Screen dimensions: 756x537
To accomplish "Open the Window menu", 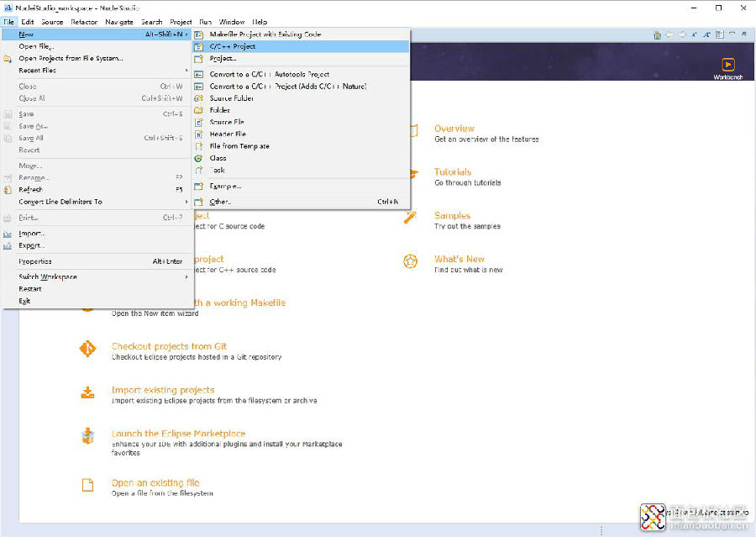I will (232, 22).
